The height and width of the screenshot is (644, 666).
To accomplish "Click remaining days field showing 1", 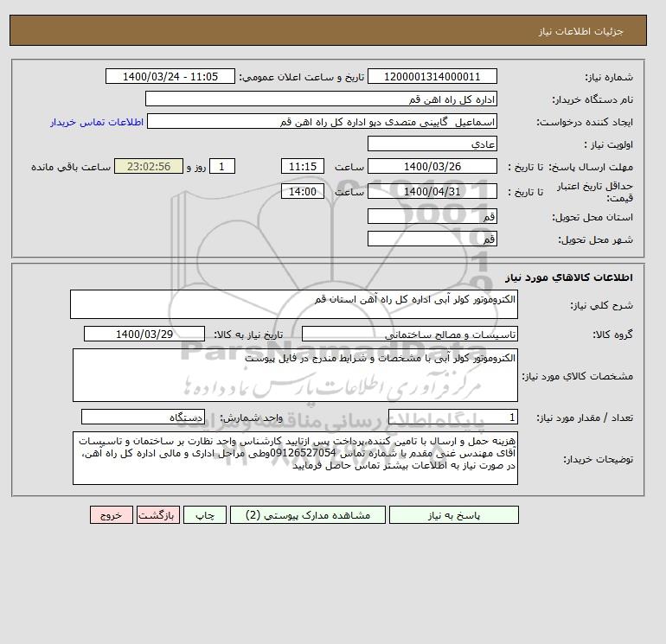I will click(x=221, y=167).
